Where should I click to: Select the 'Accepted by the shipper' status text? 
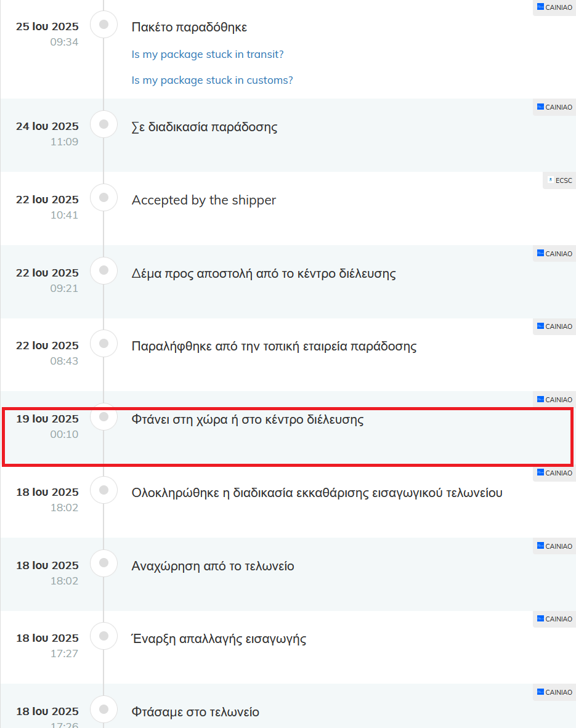coord(203,200)
